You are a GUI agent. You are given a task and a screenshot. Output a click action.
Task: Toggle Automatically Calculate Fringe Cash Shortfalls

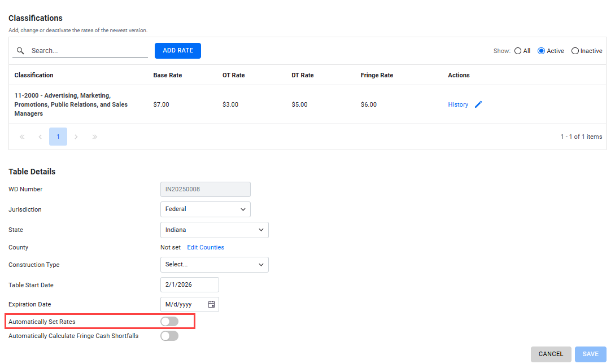click(169, 336)
